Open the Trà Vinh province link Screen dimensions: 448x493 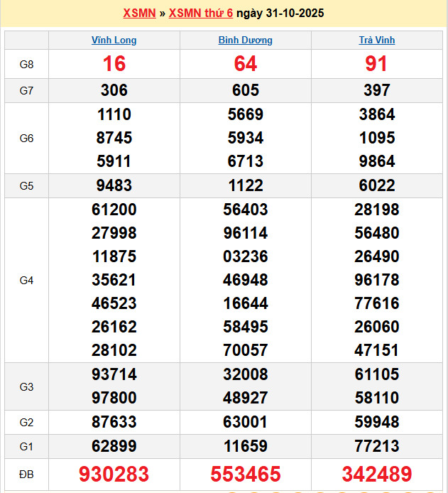(376, 40)
